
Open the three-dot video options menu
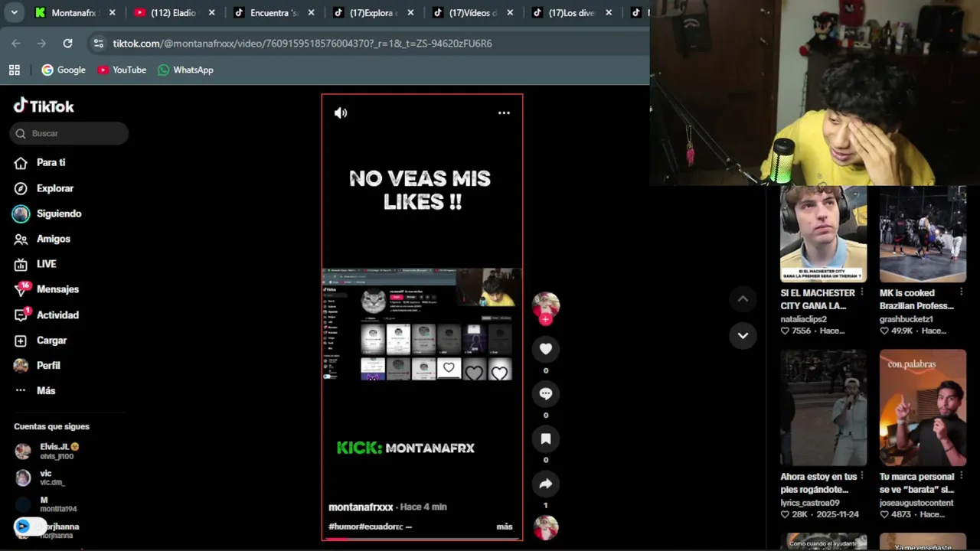[504, 112]
